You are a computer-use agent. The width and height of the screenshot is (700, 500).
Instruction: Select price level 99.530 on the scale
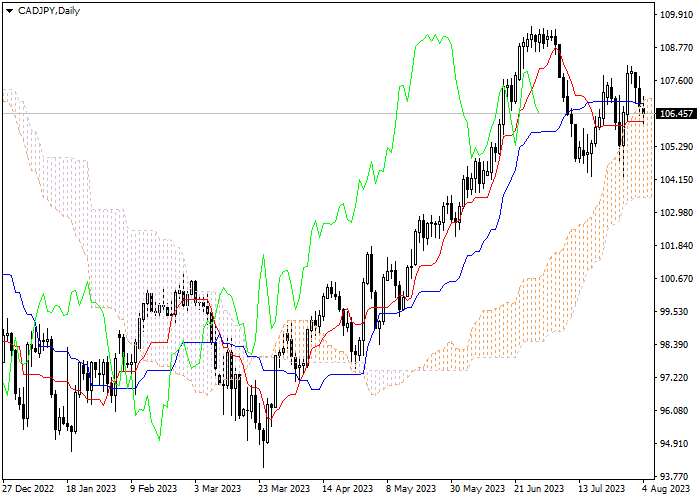pyautogui.click(x=674, y=312)
